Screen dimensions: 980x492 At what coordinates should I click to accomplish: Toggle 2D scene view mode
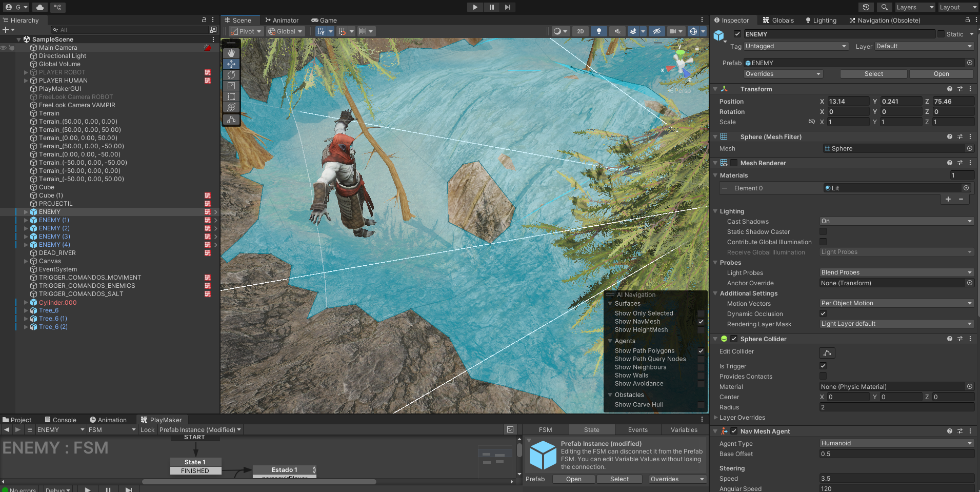[580, 31]
